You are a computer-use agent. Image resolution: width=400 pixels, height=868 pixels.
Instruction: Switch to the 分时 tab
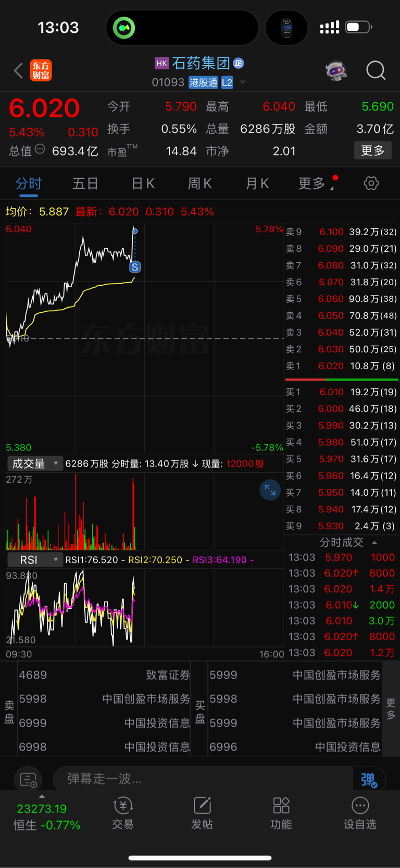pyautogui.click(x=29, y=184)
